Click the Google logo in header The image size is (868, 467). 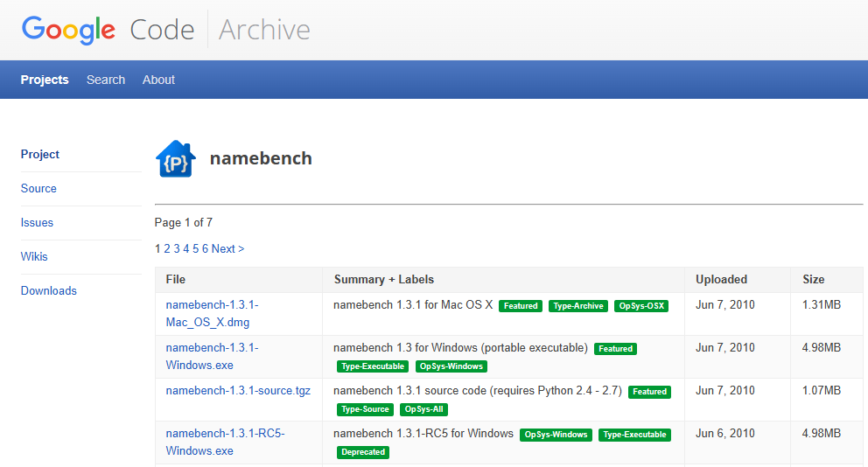click(x=68, y=30)
